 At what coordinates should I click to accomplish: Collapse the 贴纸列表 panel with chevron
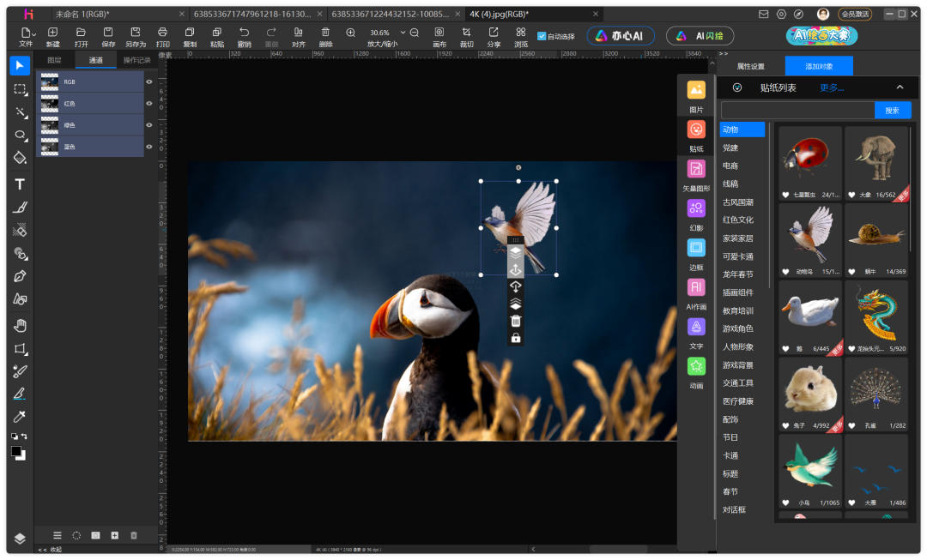tap(900, 87)
